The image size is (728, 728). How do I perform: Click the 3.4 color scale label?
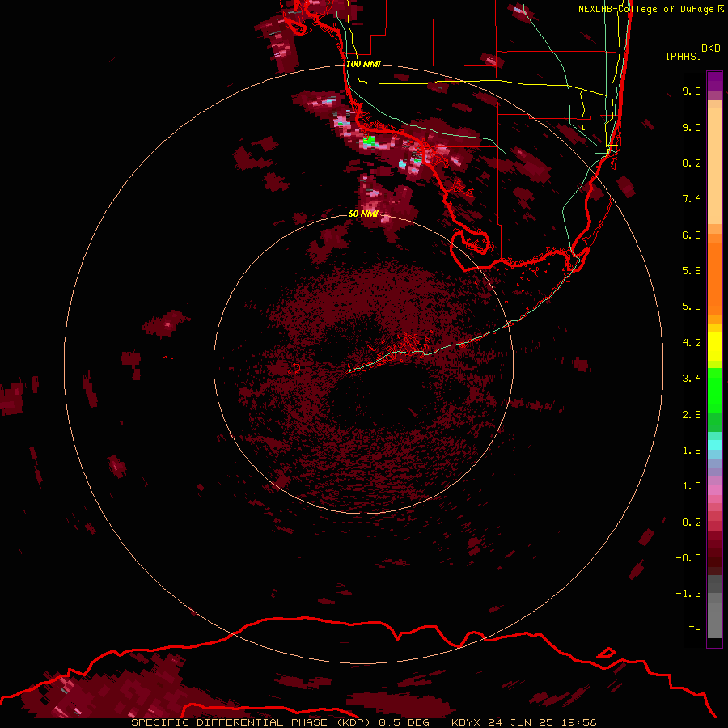pyautogui.click(x=692, y=379)
